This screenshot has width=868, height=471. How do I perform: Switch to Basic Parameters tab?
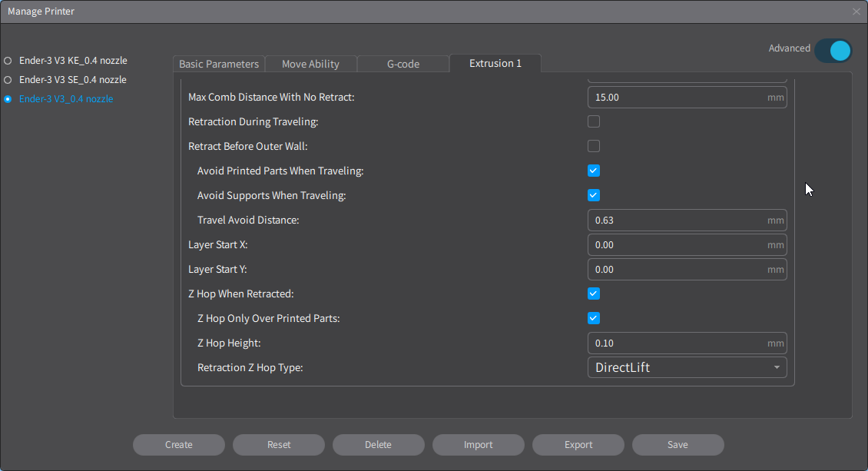[219, 64]
